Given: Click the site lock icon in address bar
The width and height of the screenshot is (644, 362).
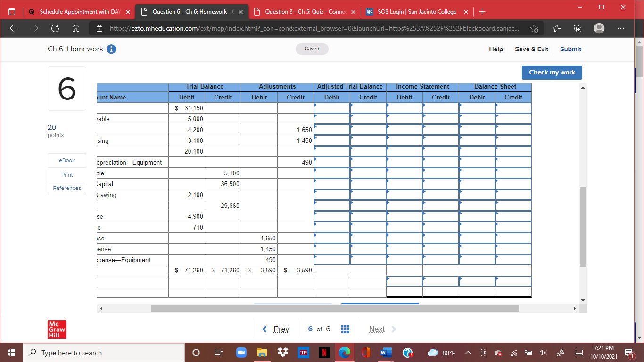Looking at the screenshot, I should (99, 29).
